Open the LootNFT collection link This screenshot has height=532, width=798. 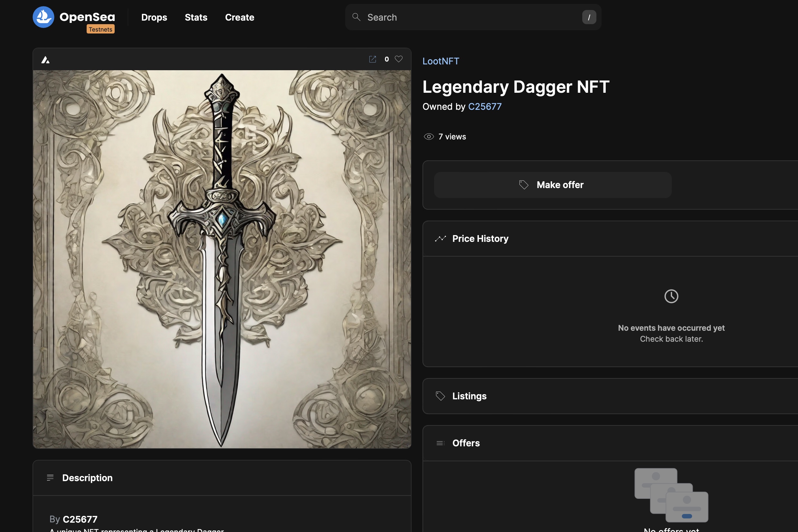point(441,61)
